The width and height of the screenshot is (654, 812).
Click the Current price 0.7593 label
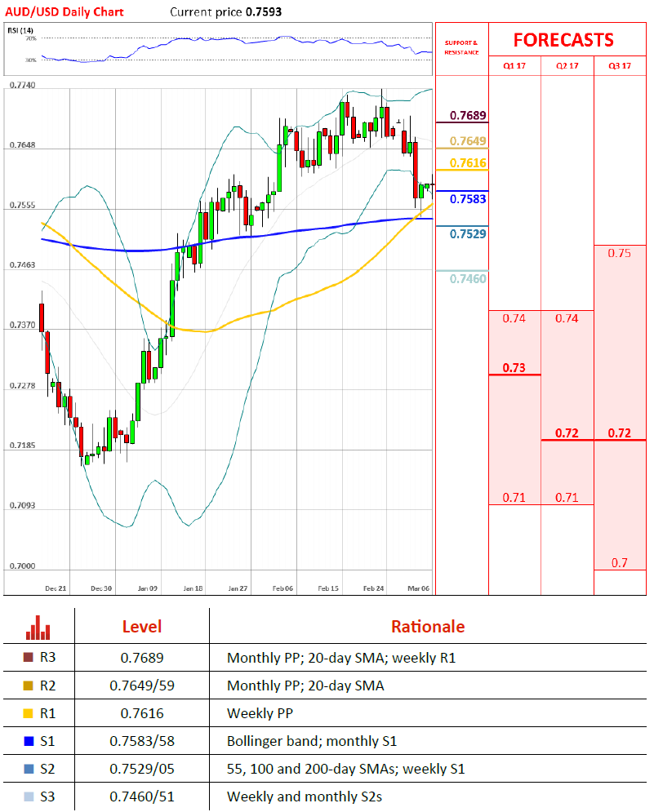tap(226, 11)
